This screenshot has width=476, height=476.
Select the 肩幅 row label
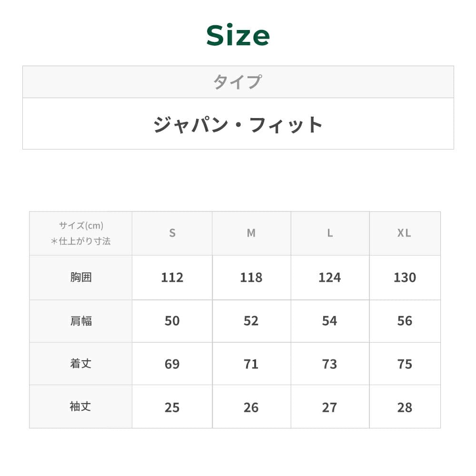coord(81,321)
